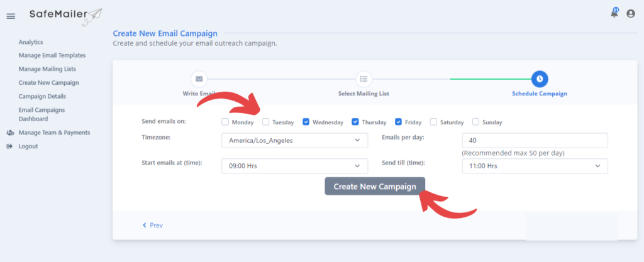
Task: Go back with the Prev link
Action: point(153,225)
